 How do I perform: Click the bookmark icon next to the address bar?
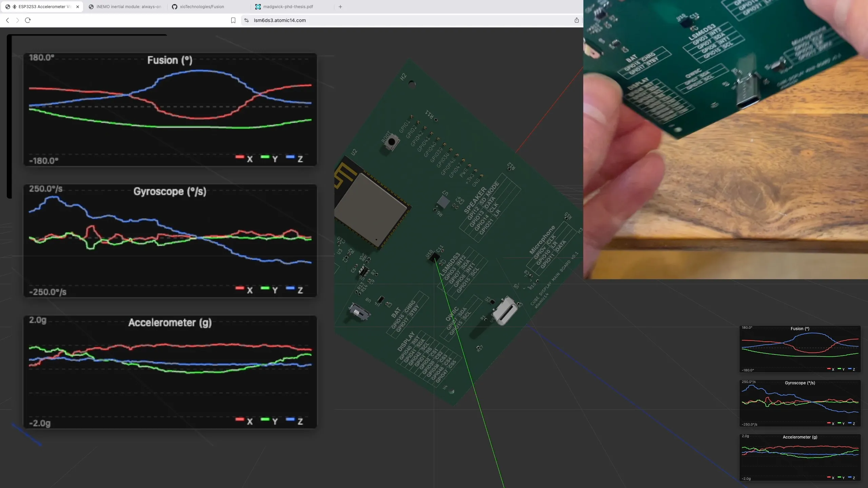click(233, 20)
